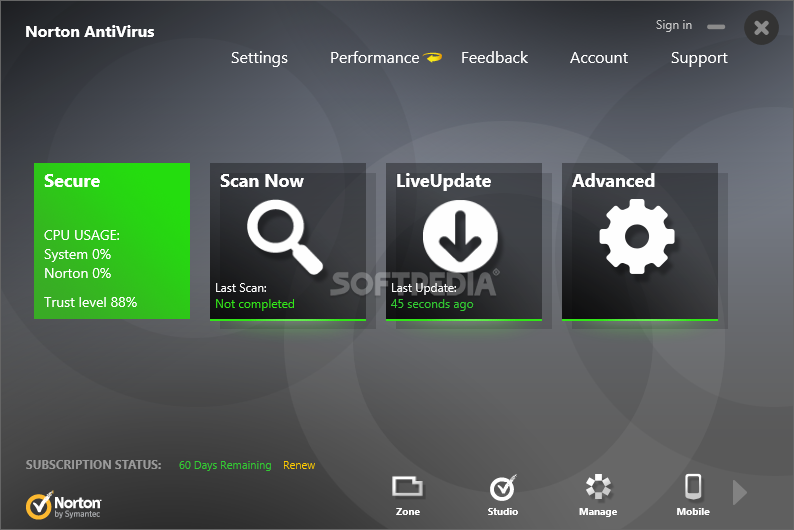This screenshot has height=530, width=794.
Task: Click the '45 seconds ago' update status
Action: [432, 304]
